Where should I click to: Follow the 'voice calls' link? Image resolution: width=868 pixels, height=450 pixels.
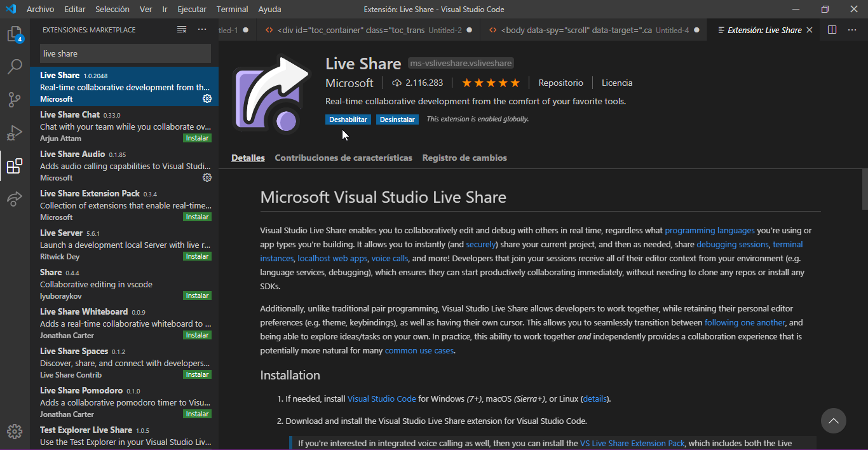(x=390, y=258)
